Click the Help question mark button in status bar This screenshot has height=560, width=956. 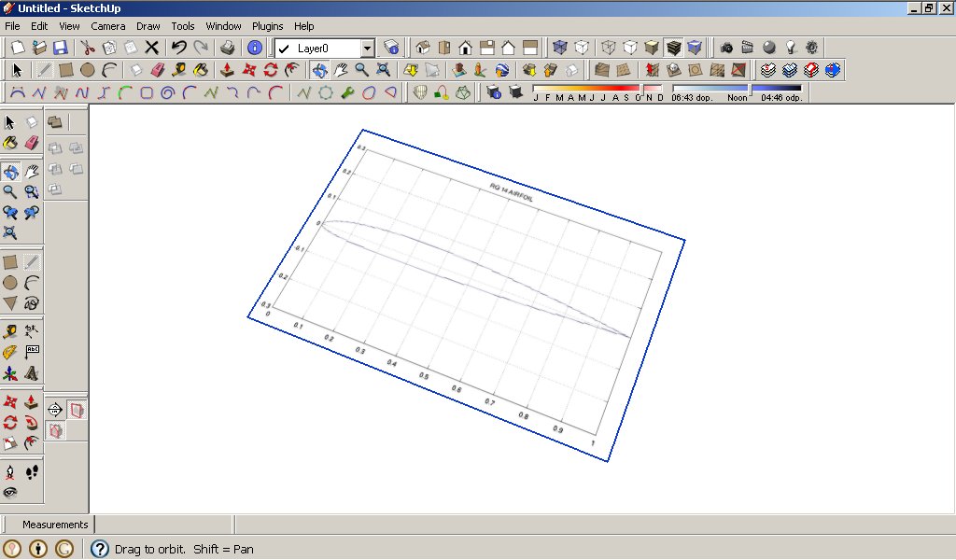pos(100,549)
